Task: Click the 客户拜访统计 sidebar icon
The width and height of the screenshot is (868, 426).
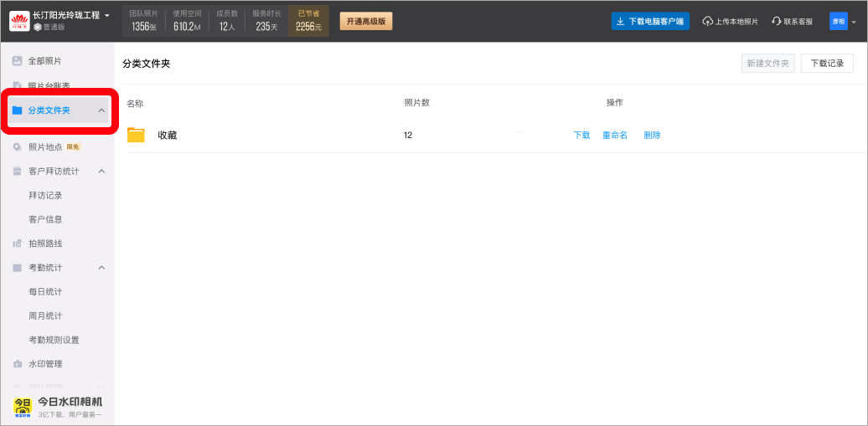Action: pyautogui.click(x=17, y=172)
